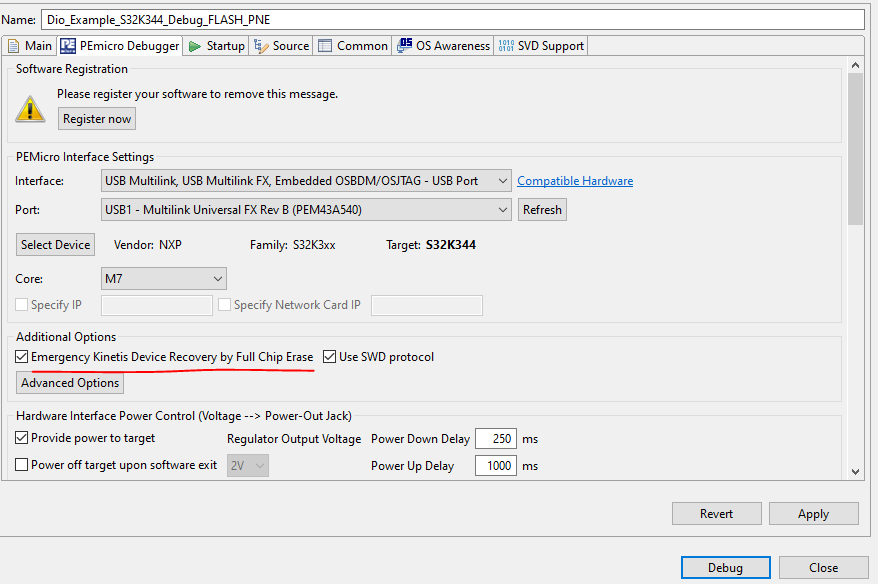Click the SVD Support binary icon
This screenshot has height=584, width=878.
pos(503,45)
